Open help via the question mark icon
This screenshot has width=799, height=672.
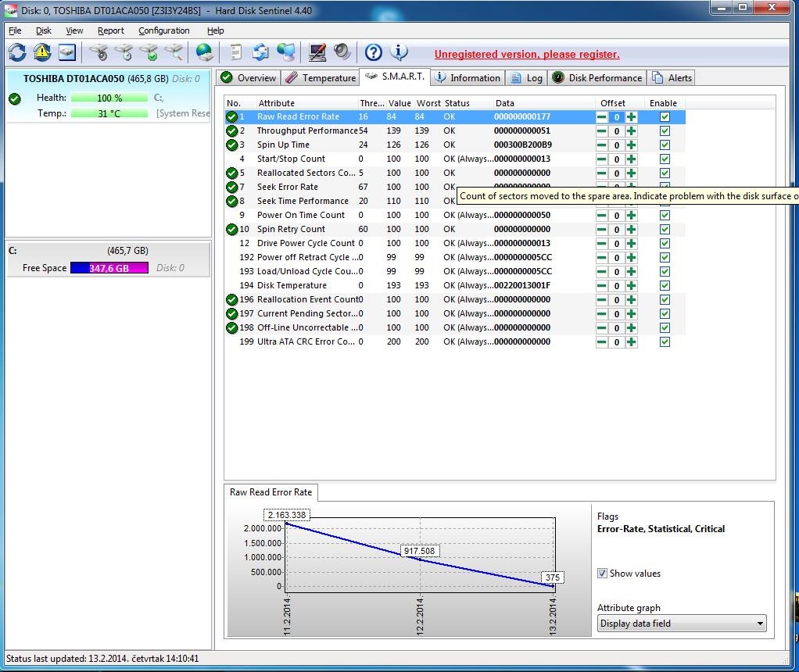[374, 52]
